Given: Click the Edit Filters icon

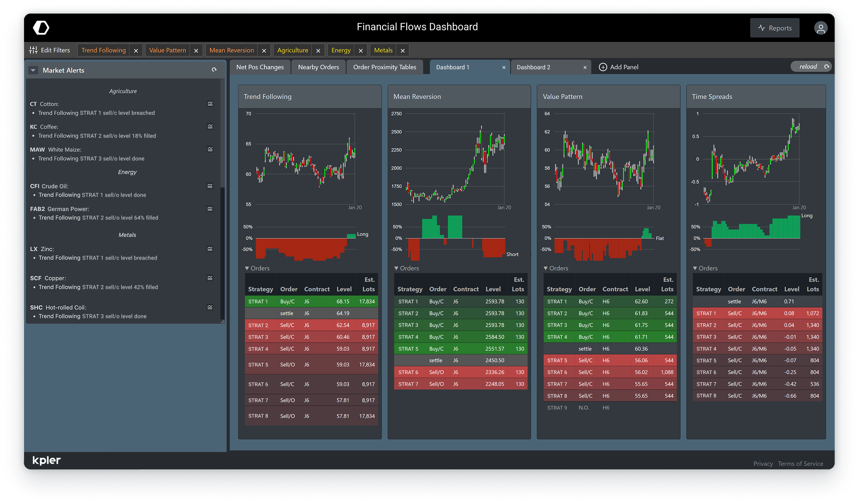Looking at the screenshot, I should pyautogui.click(x=34, y=50).
